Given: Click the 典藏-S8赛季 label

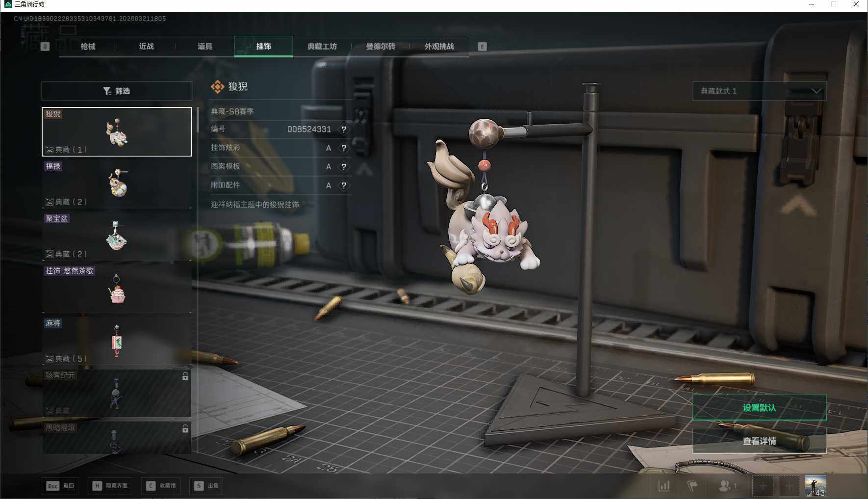Looking at the screenshot, I should tap(232, 111).
